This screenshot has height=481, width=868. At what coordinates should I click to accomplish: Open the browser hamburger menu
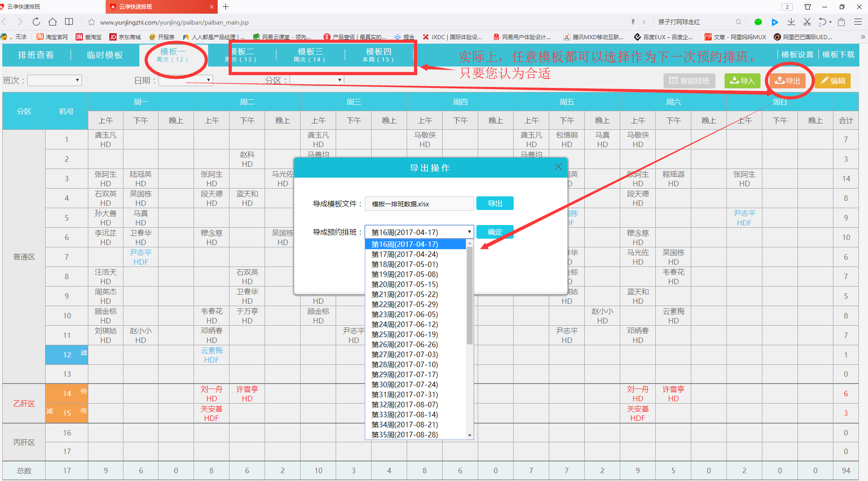858,22
